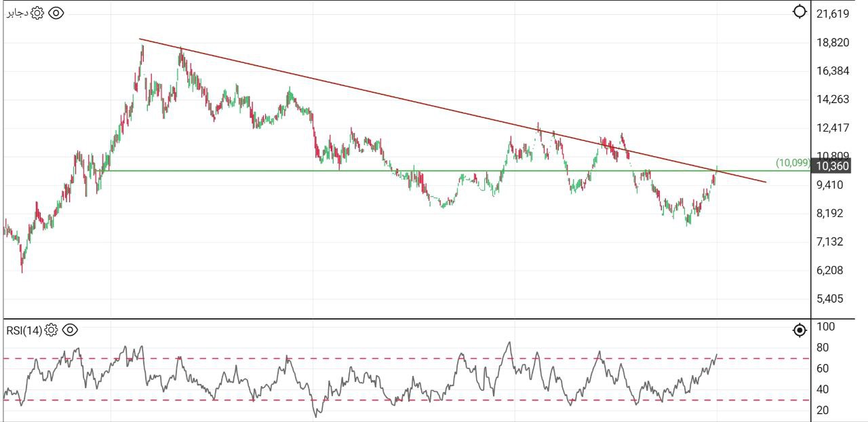Hide the RSI(14) indicator with its eye icon
This screenshot has height=422, width=868.
tap(71, 330)
